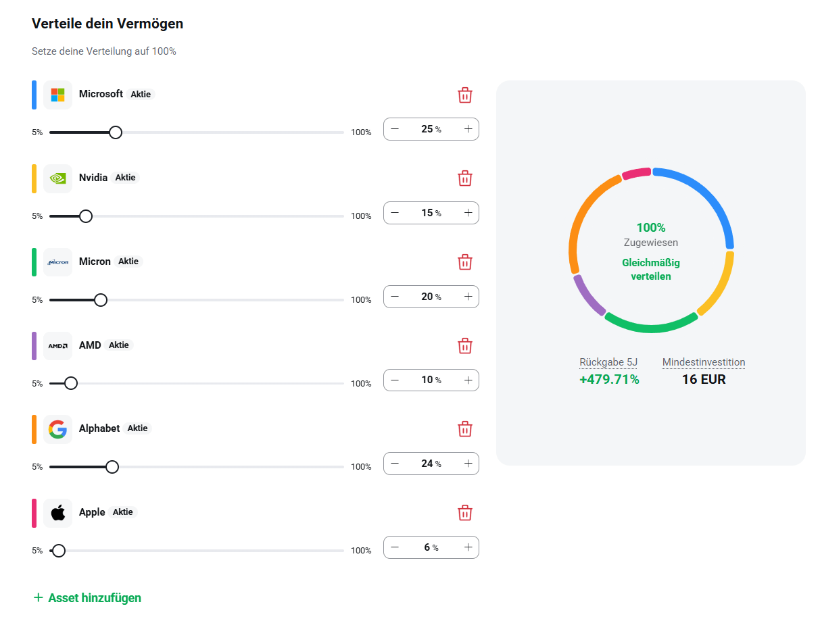Click the Alphabet asset name

pyautogui.click(x=99, y=428)
